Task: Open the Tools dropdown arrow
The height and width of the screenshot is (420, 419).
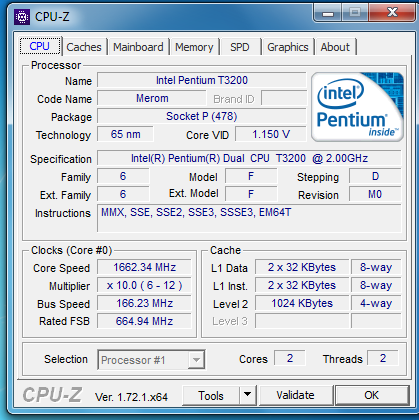Action: 247,395
